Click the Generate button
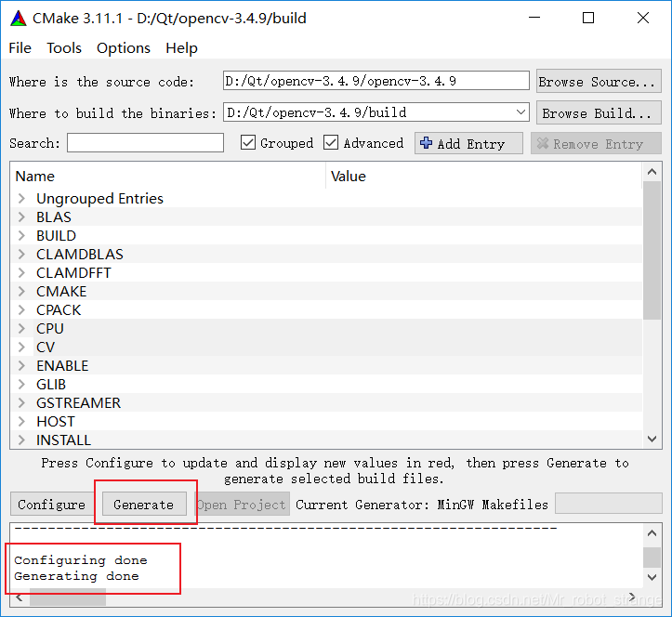The width and height of the screenshot is (672, 617). pos(144,504)
